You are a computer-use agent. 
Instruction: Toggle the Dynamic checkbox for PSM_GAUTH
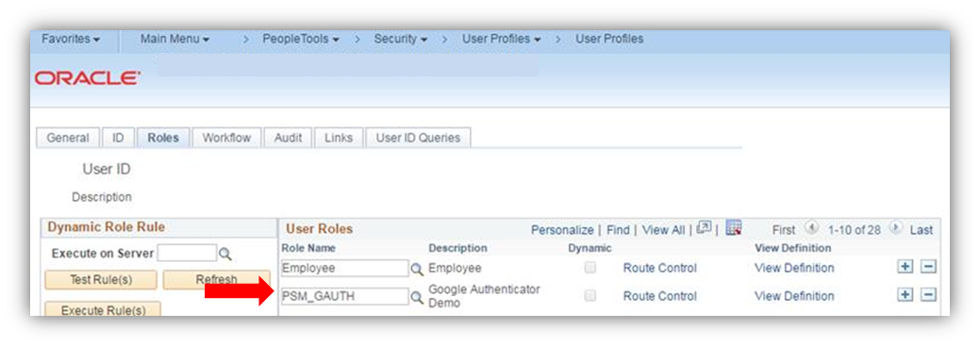click(x=590, y=296)
